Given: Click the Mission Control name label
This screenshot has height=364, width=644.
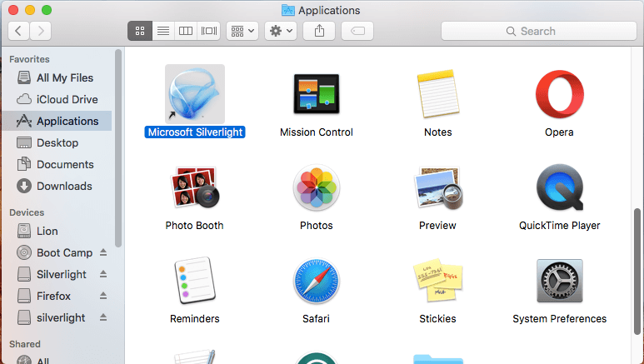Looking at the screenshot, I should pos(317,132).
